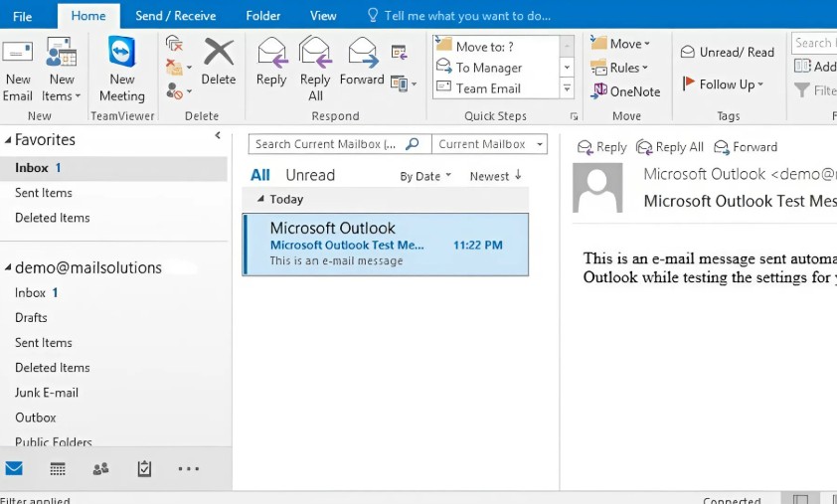Collapse the demo@mailsolutions account
The image size is (837, 504).
tap(8, 267)
